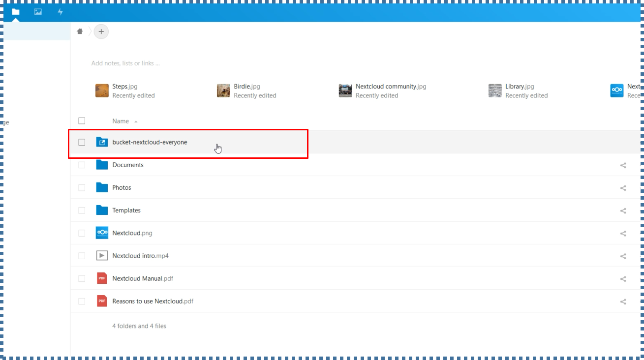Select checkbox for Templates folder

(82, 210)
